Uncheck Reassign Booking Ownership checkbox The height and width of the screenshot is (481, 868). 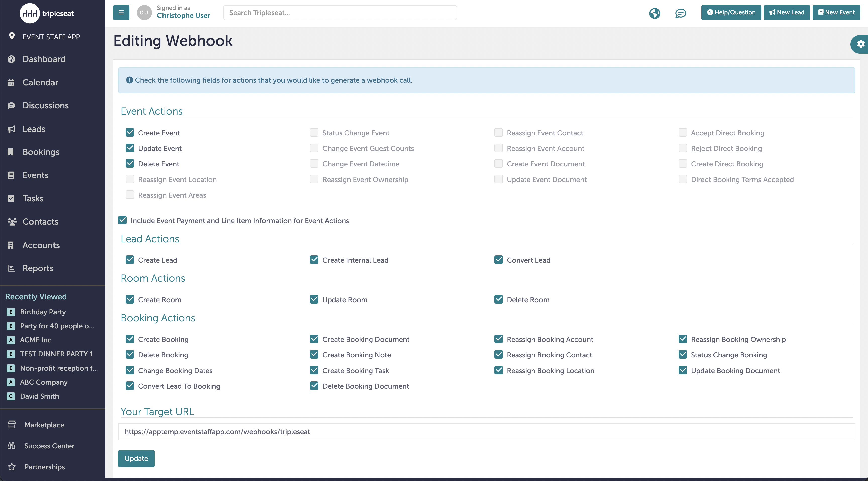pos(683,339)
